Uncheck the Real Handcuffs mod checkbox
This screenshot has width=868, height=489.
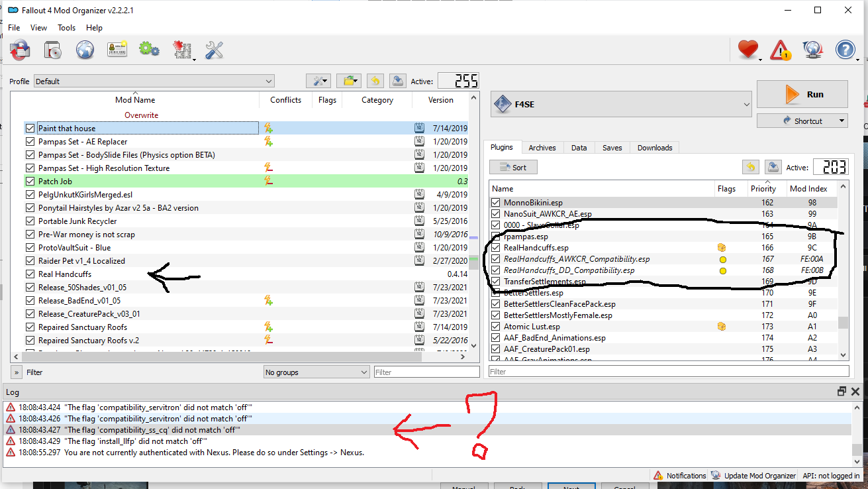pyautogui.click(x=30, y=274)
